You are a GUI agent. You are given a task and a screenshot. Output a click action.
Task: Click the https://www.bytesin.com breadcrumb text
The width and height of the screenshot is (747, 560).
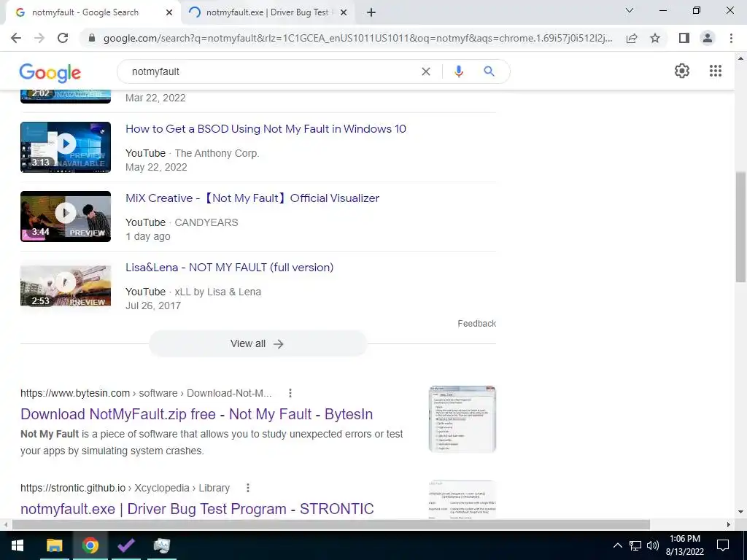(75, 393)
